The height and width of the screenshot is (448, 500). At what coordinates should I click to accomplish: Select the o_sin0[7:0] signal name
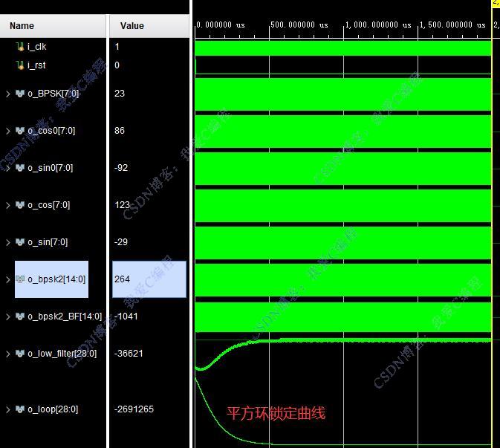tap(51, 168)
